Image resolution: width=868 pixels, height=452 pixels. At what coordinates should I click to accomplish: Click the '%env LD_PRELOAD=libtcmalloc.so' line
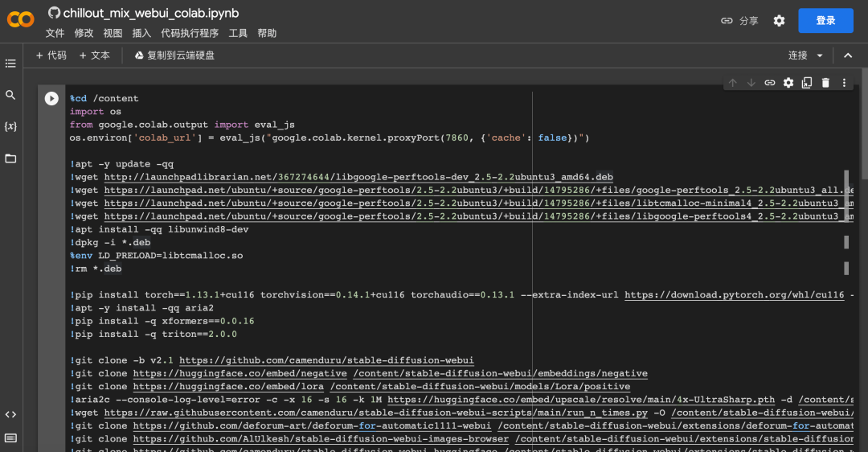[x=156, y=256]
